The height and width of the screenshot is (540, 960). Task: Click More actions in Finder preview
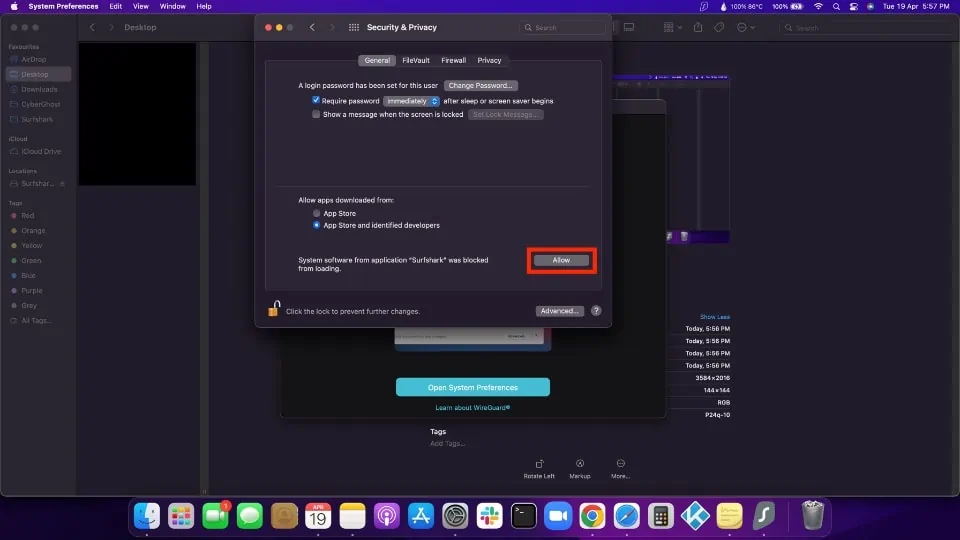(x=620, y=469)
